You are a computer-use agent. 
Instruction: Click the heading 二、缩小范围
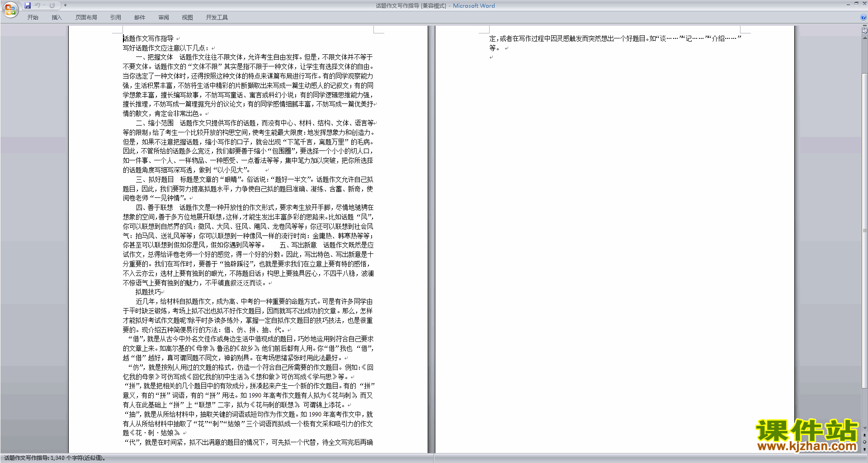(x=155, y=123)
